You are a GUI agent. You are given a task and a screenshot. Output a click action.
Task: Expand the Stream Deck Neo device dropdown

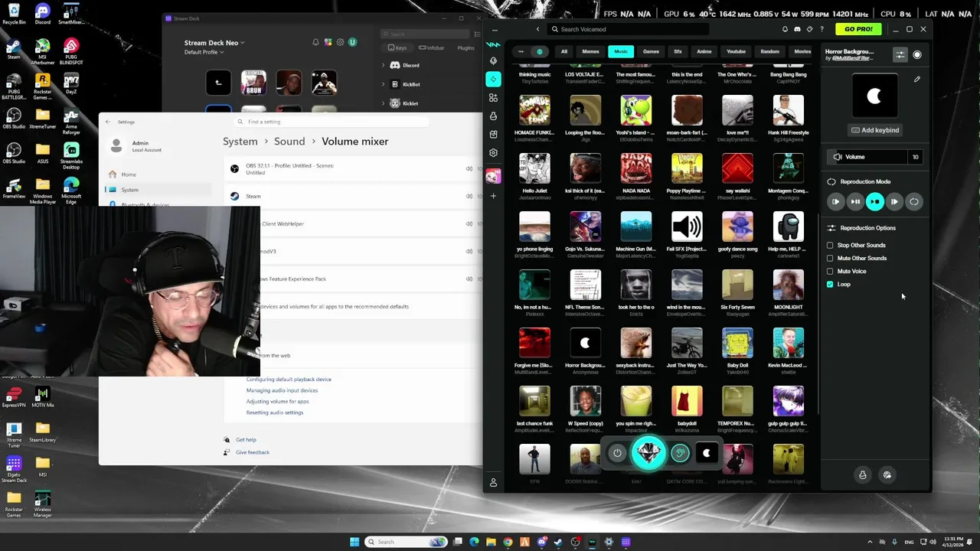point(214,43)
